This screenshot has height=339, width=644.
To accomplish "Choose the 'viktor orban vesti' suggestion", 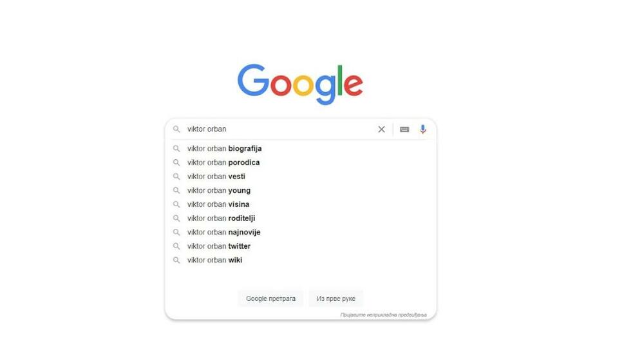I will (x=216, y=177).
